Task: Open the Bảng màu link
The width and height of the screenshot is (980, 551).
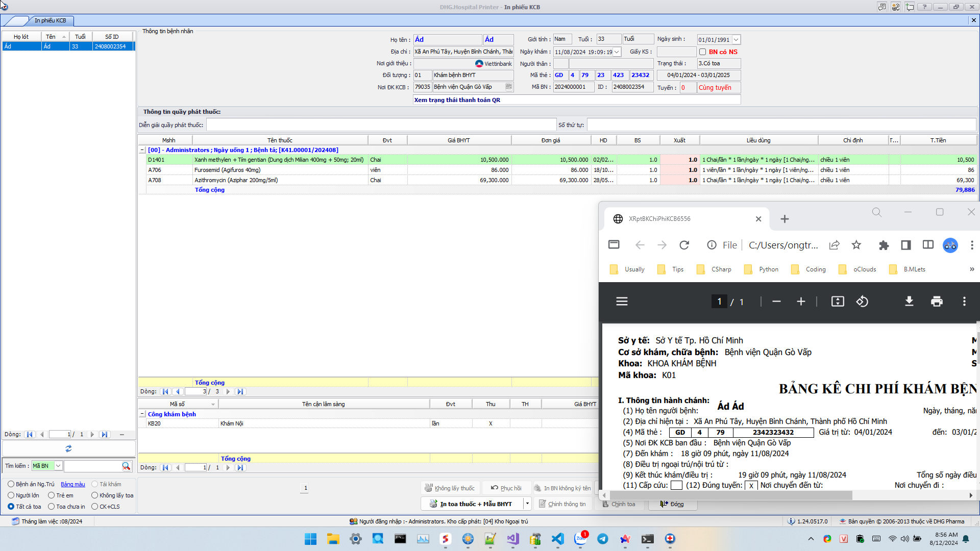Action: tap(73, 484)
